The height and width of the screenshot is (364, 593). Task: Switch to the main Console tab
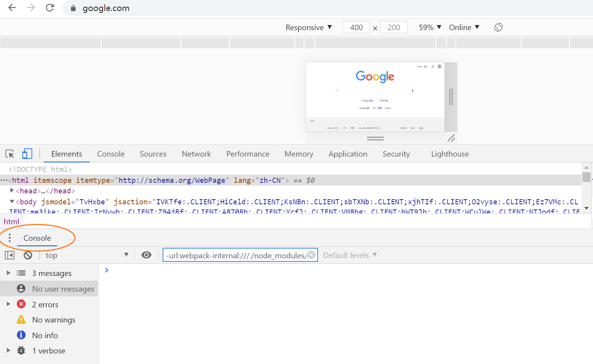click(x=111, y=154)
